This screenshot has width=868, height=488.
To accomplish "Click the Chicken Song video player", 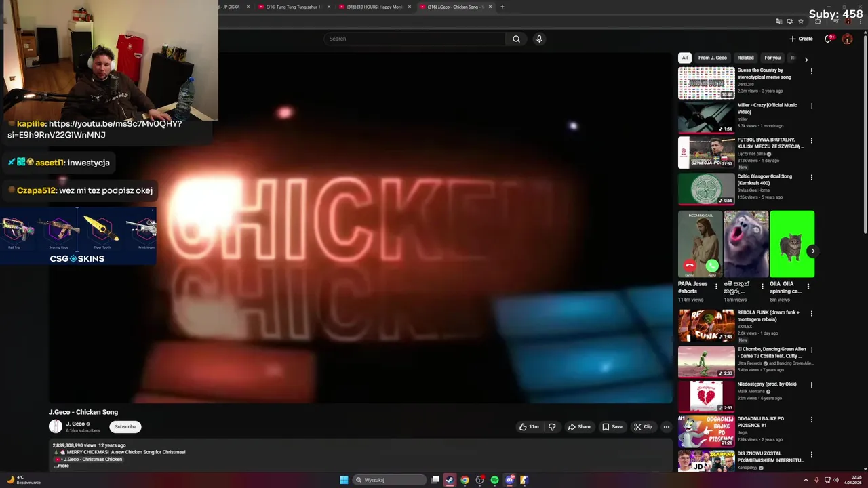I will point(360,228).
